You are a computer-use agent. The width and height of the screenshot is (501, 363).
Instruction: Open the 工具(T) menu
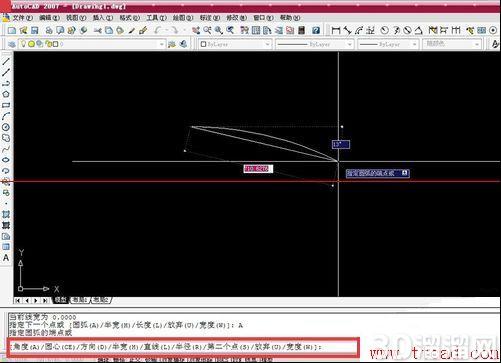156,18
